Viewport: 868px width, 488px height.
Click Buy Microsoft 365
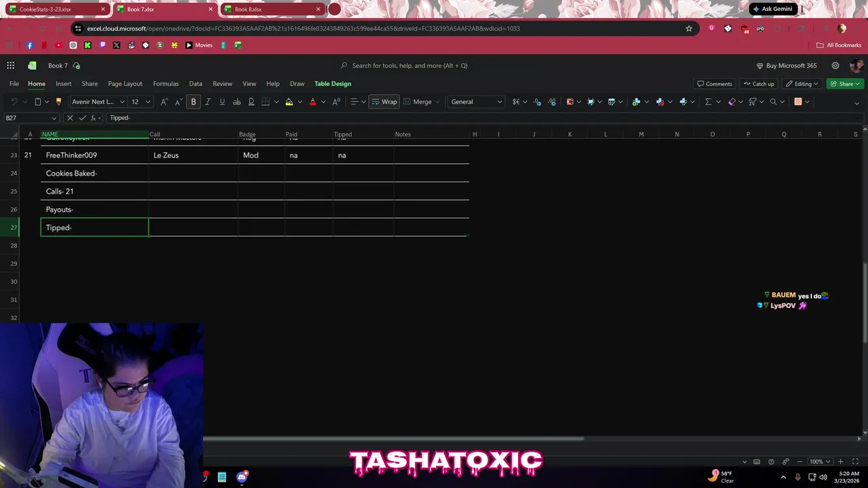[x=787, y=66]
